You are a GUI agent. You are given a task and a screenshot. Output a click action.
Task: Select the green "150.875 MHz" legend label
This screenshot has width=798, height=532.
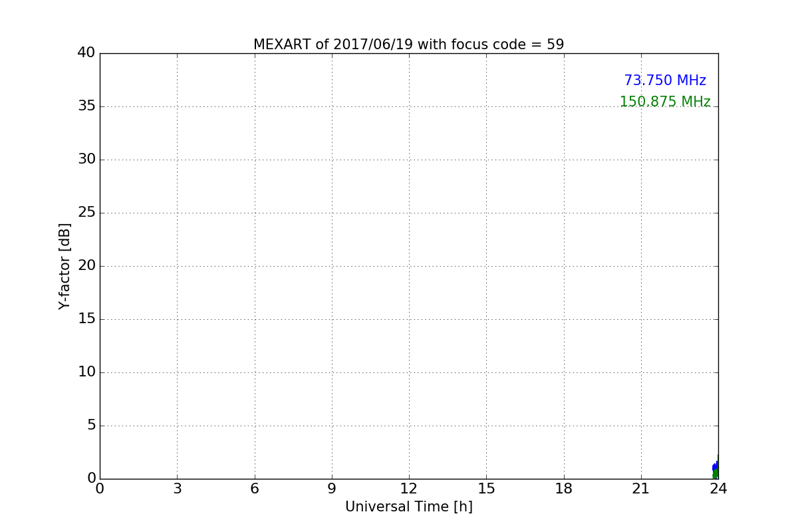(x=665, y=102)
